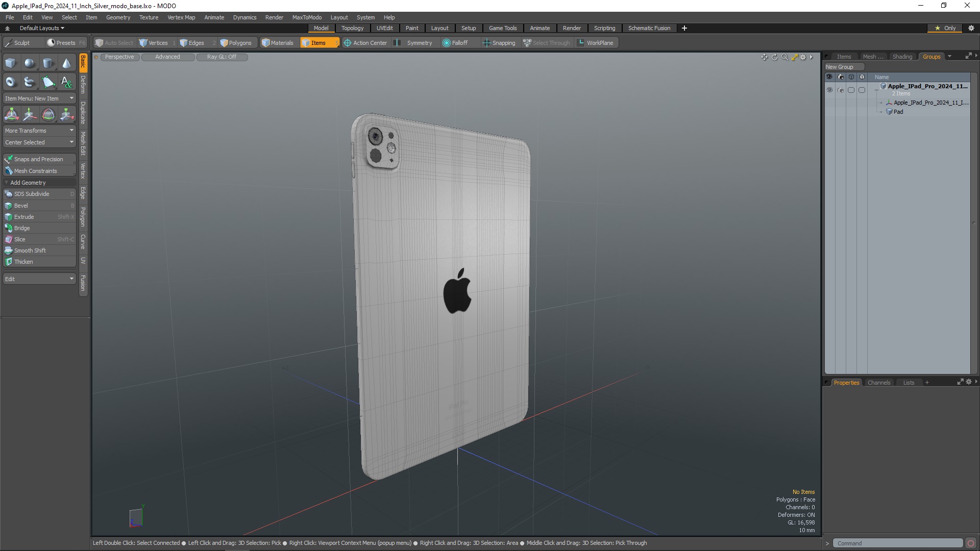Toggle the first checkbox in Apple_IPad_Pro group row
Screen dimensions: 980x551
(851, 90)
